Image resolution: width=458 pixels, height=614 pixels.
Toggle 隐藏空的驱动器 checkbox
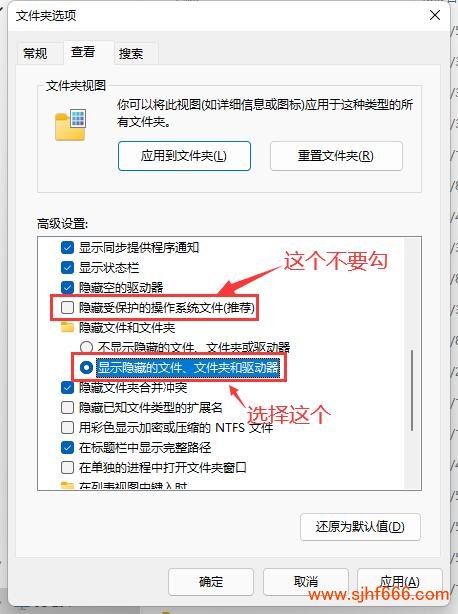pyautogui.click(x=67, y=287)
